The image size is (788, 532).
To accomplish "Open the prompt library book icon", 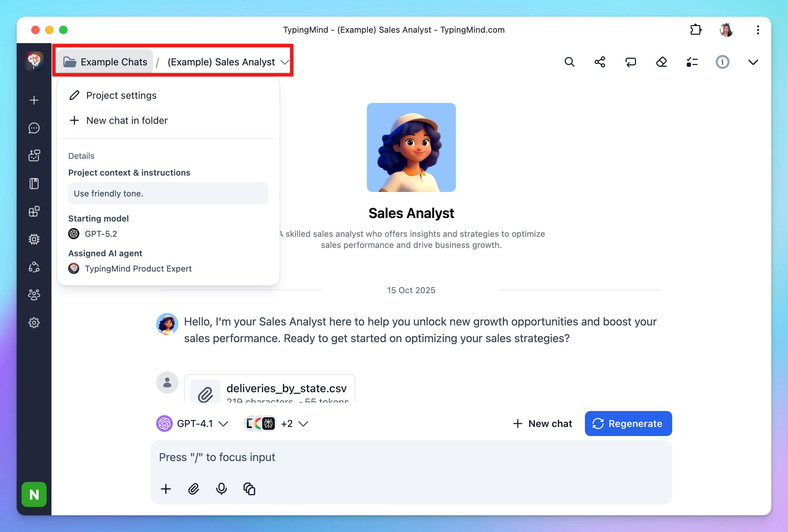I will [x=34, y=184].
